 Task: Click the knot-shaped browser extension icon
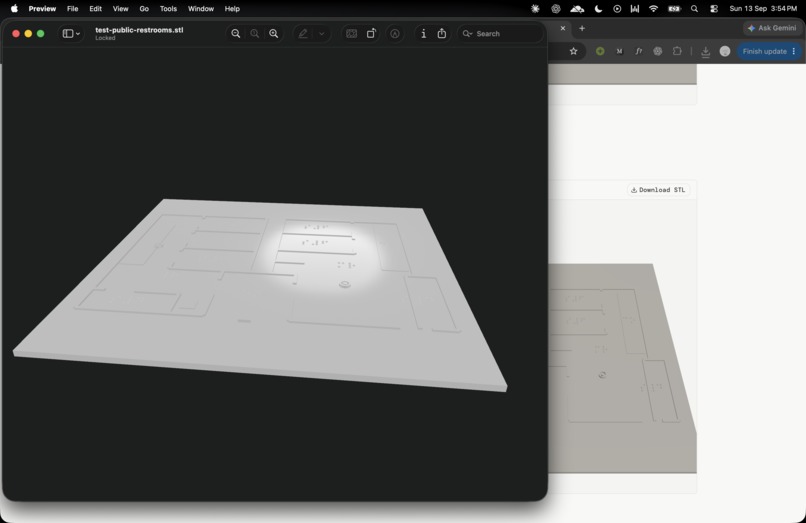pos(657,51)
